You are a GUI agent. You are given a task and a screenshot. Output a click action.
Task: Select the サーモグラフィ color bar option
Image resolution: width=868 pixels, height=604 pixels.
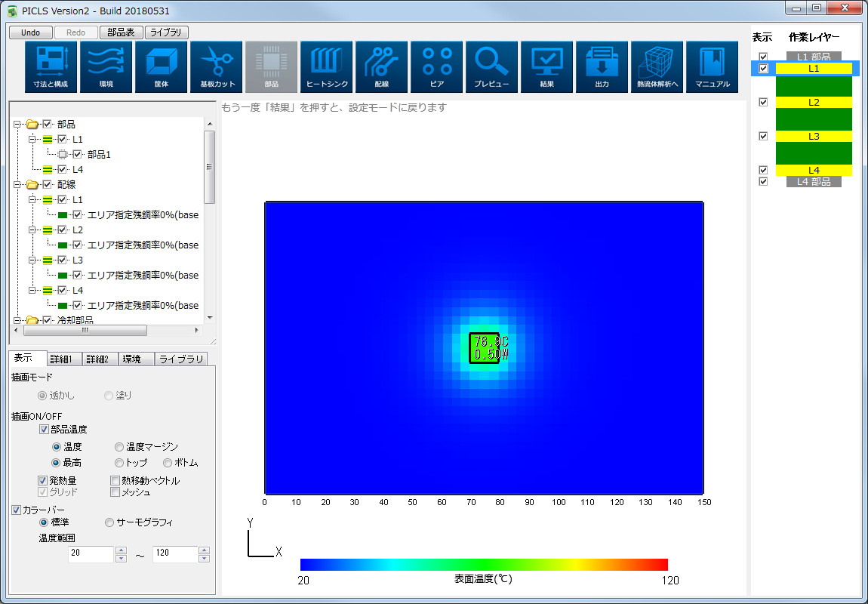tap(109, 522)
